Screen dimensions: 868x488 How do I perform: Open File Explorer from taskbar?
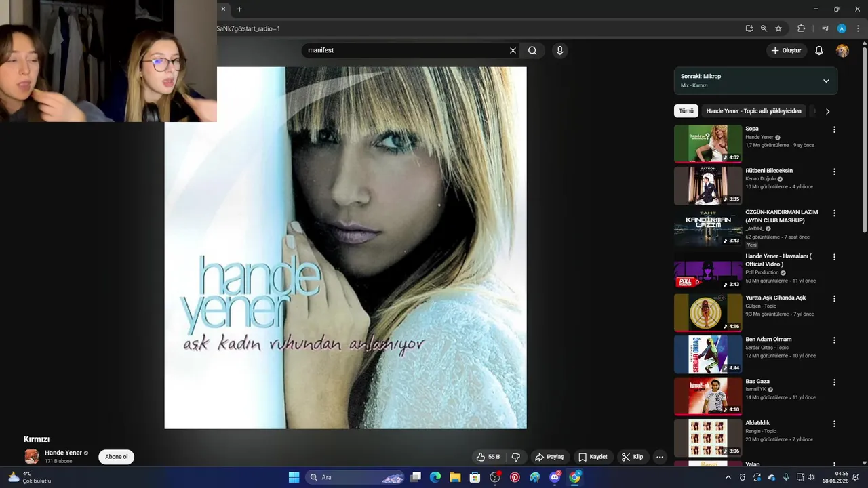[455, 477]
